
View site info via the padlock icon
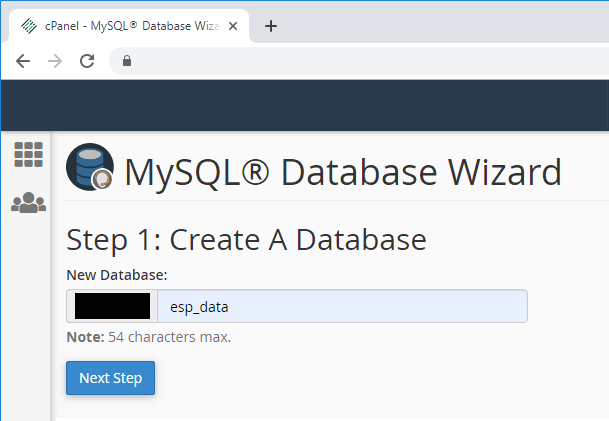127,61
